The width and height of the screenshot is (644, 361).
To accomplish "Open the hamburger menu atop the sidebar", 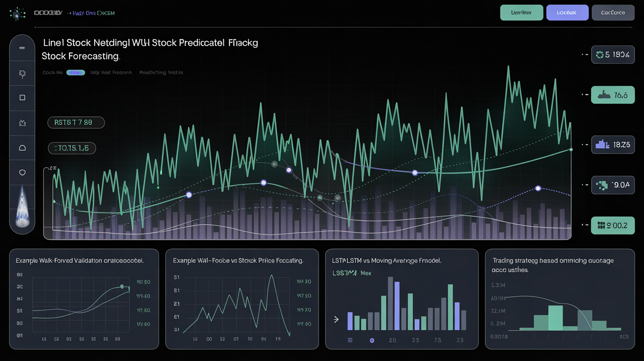I will (22, 48).
